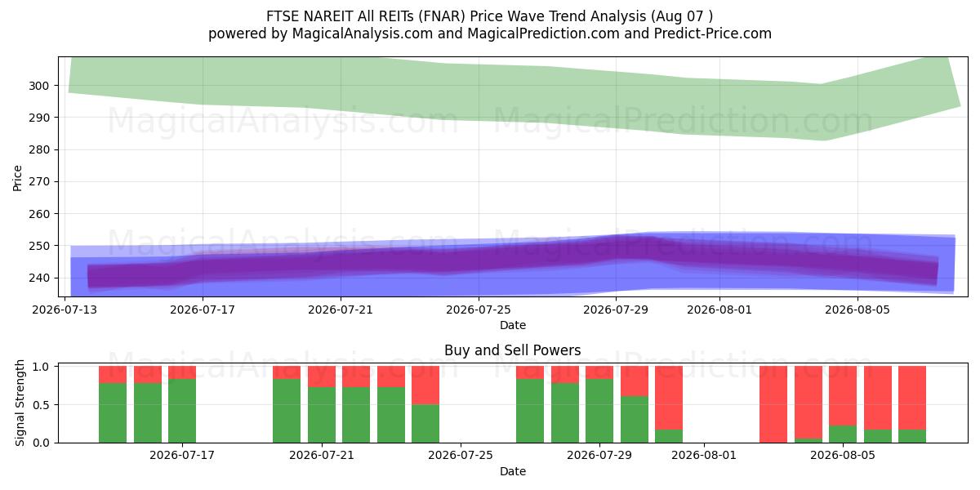
Task: Click the chart title mentioning FTSE NAREIT All REITs
Action: (x=490, y=16)
